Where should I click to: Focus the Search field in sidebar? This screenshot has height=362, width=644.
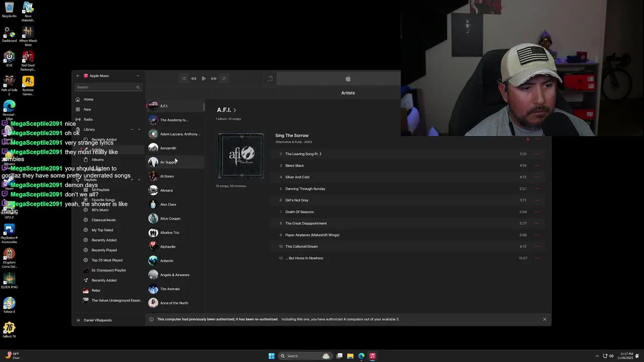coord(108,87)
